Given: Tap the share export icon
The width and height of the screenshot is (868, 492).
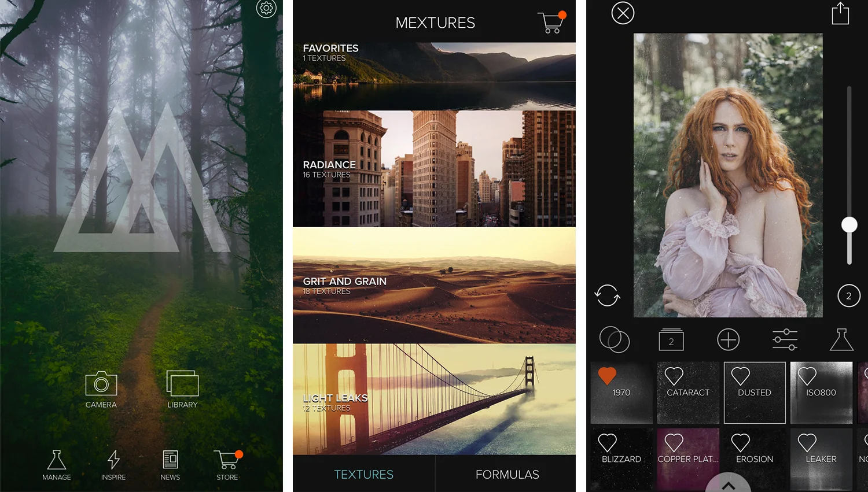Looking at the screenshot, I should (x=840, y=13).
